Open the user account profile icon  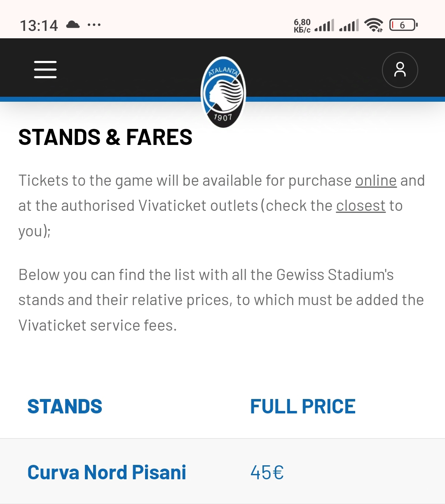[x=400, y=70]
